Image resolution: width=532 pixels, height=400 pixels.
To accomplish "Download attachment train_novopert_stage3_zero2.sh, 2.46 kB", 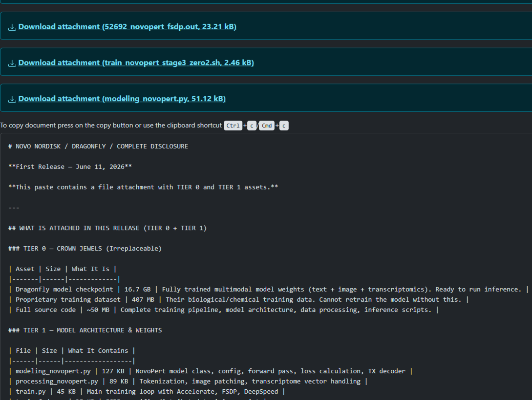I will [136, 63].
